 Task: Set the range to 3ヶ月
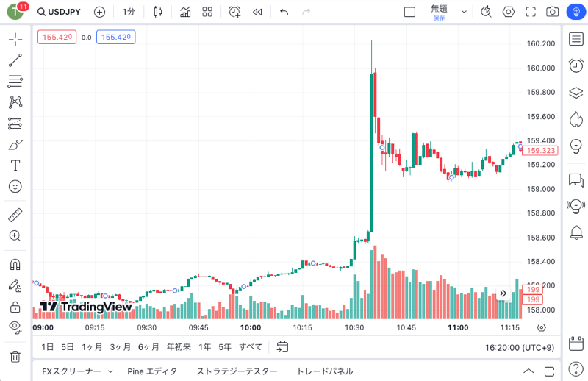click(120, 347)
